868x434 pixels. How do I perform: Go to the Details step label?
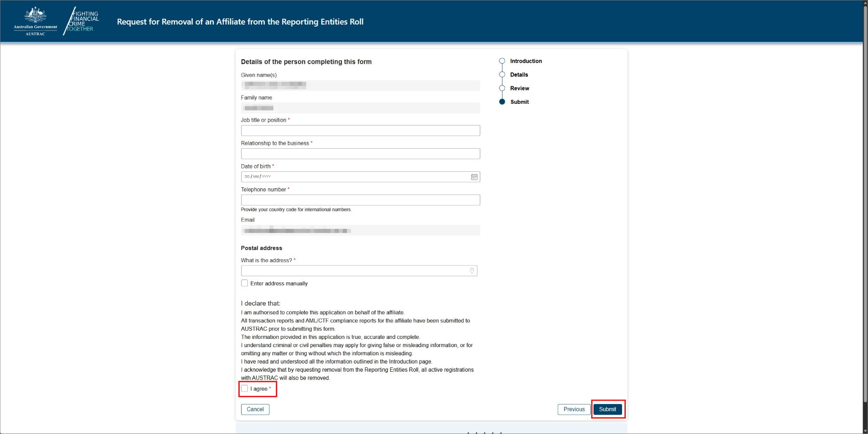coord(519,75)
